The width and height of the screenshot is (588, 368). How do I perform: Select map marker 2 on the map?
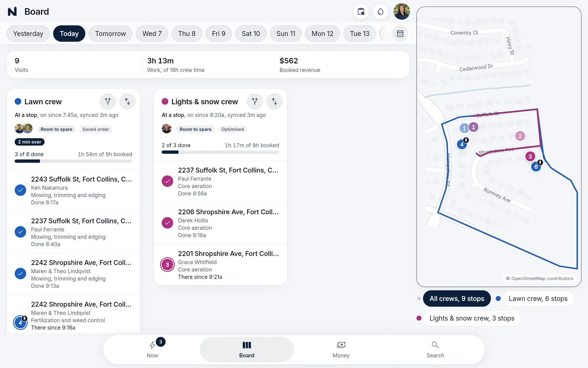[x=520, y=136]
